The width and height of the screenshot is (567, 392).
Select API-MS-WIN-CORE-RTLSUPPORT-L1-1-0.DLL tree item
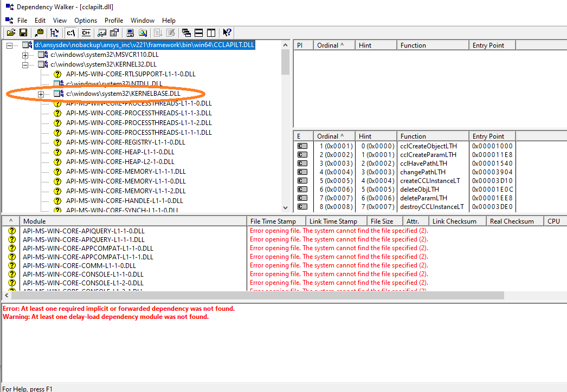131,74
